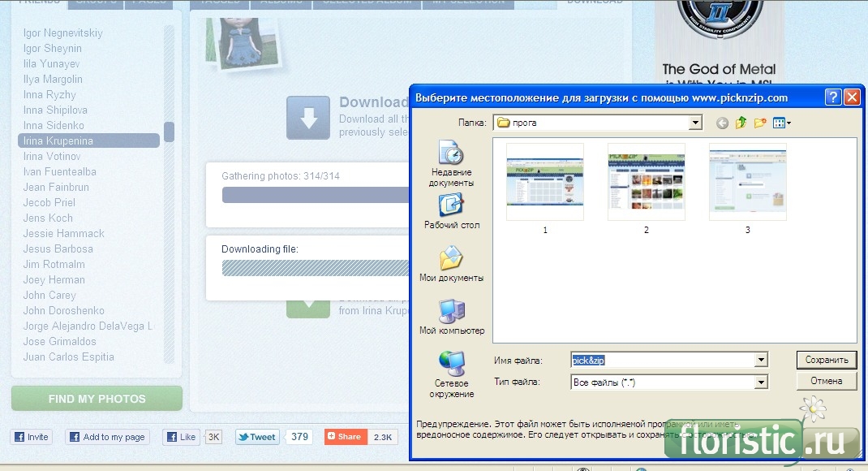Select Jessie Hammack in friends list

click(x=64, y=233)
